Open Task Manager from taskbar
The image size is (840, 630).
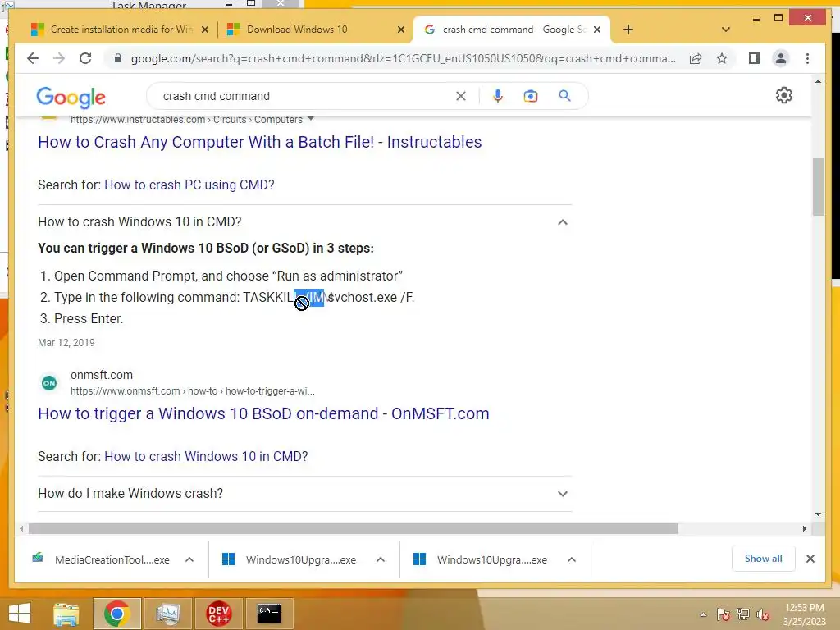(167, 614)
